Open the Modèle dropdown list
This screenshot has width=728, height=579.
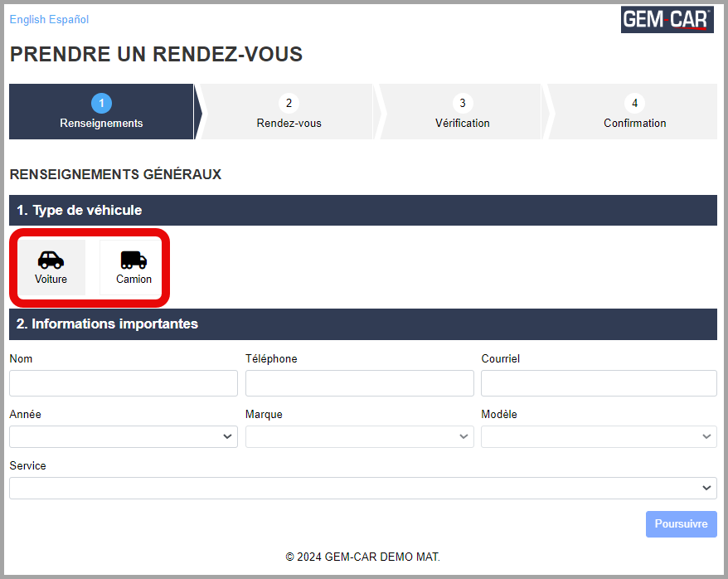(x=599, y=436)
